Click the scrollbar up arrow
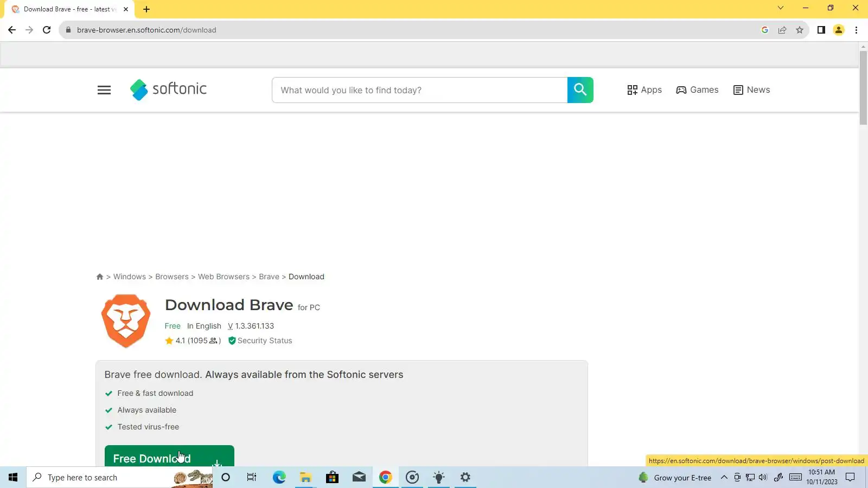Image resolution: width=868 pixels, height=488 pixels. pos(863,47)
